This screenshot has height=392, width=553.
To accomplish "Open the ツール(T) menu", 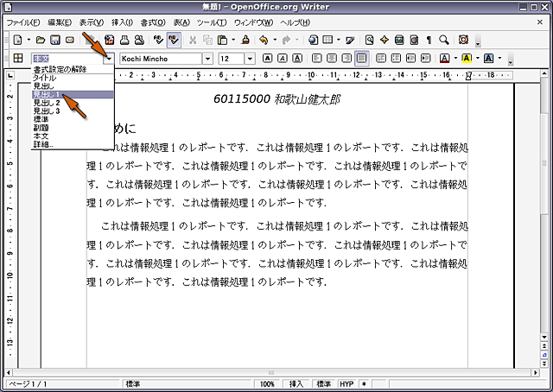I will (212, 22).
